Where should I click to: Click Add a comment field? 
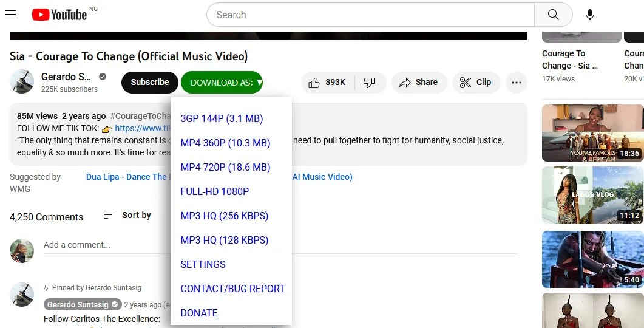click(280, 245)
